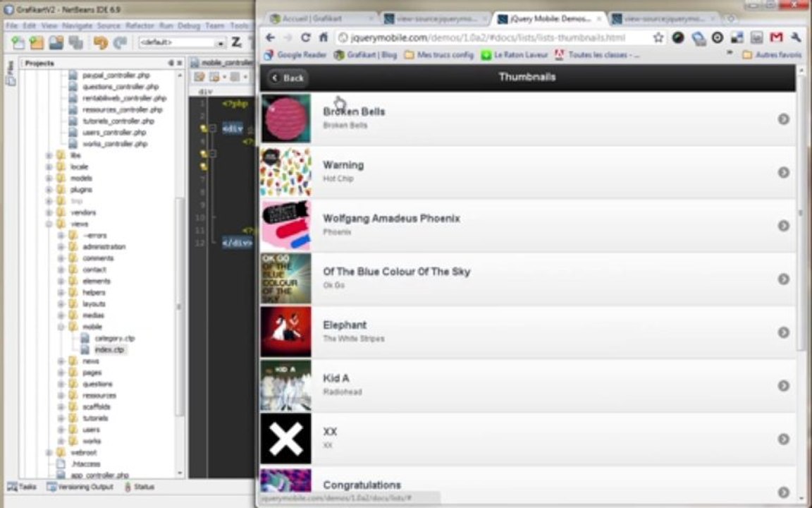
Task: Expand the webroot folder in Projects tree
Action: [49, 452]
